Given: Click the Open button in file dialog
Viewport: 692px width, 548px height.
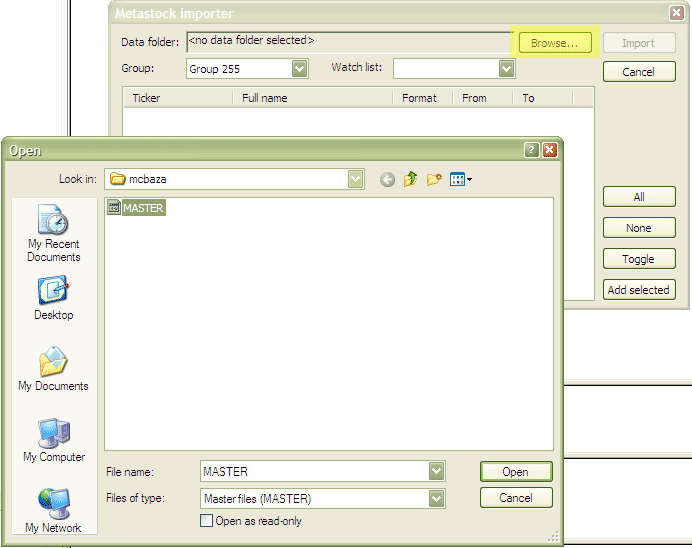Looking at the screenshot, I should [516, 472].
